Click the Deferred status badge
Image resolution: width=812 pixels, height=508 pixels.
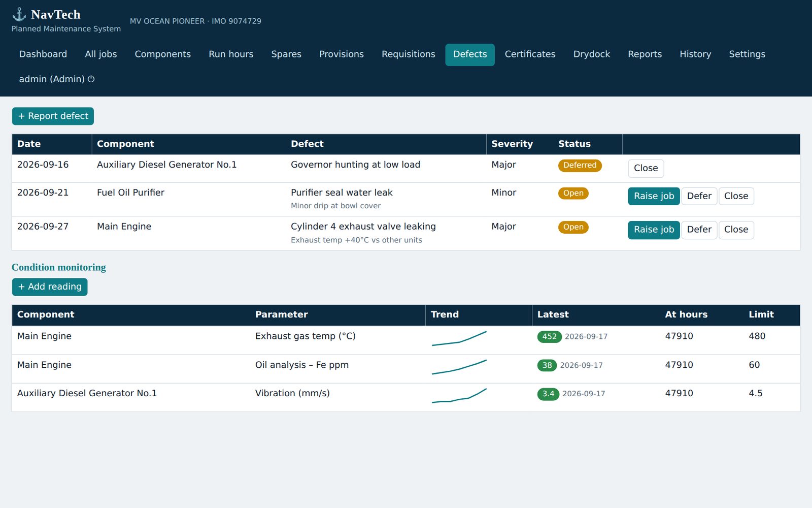(x=580, y=165)
